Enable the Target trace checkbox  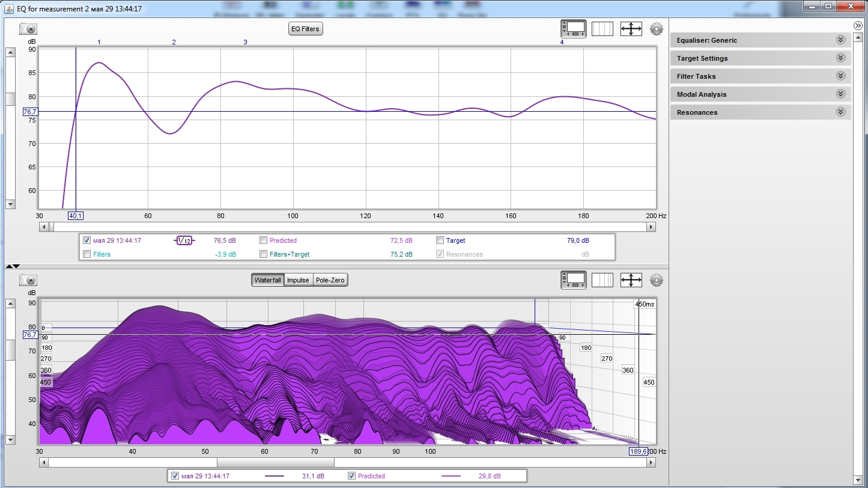coord(440,240)
